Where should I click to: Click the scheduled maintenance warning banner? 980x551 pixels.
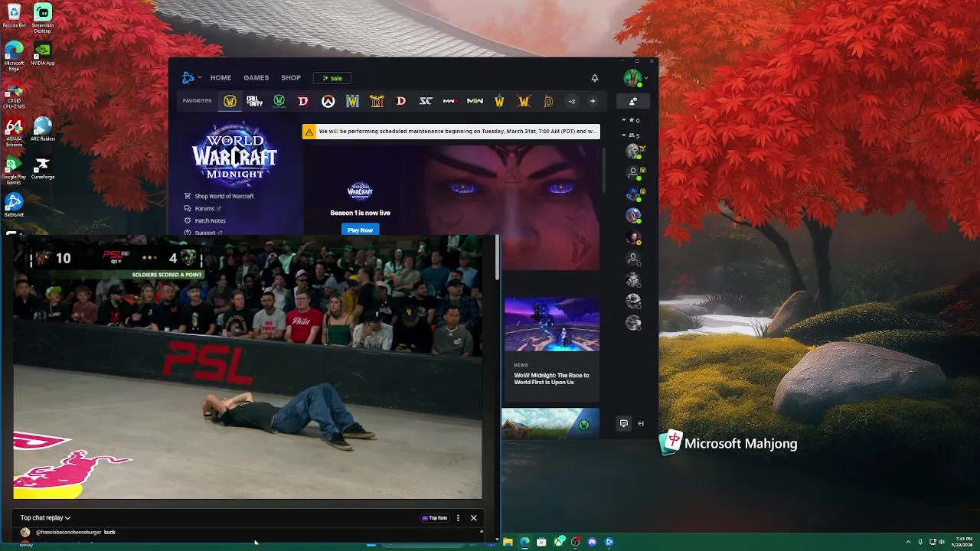coord(451,132)
